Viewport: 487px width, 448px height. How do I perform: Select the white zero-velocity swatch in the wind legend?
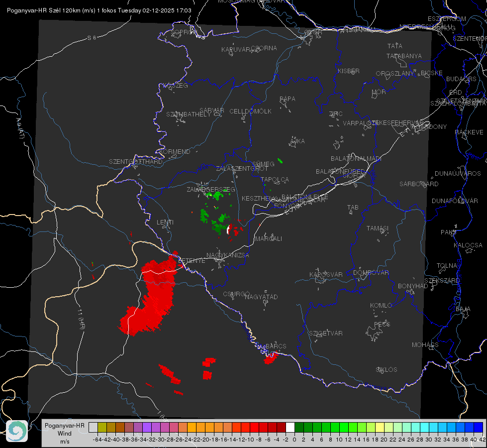coord(290,428)
